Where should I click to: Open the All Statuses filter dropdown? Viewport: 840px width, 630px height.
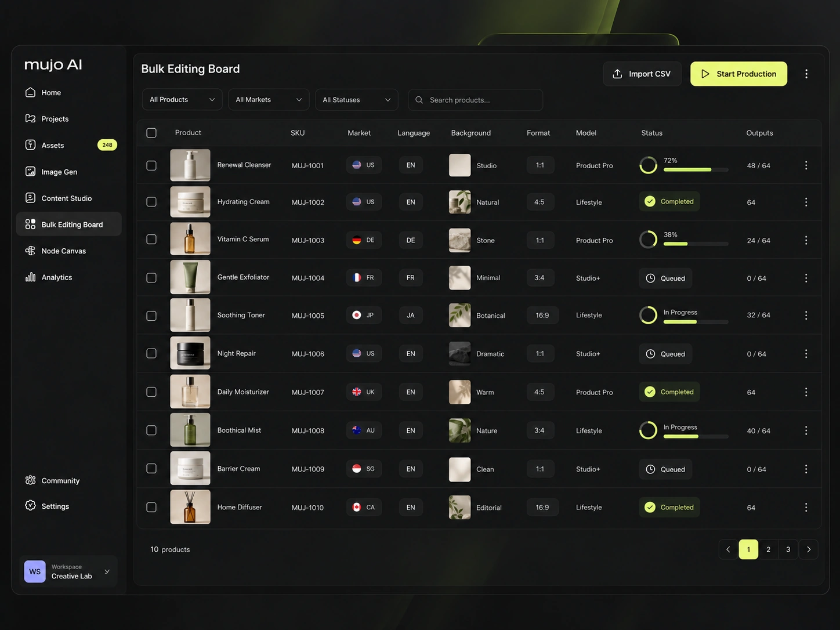[x=356, y=100]
